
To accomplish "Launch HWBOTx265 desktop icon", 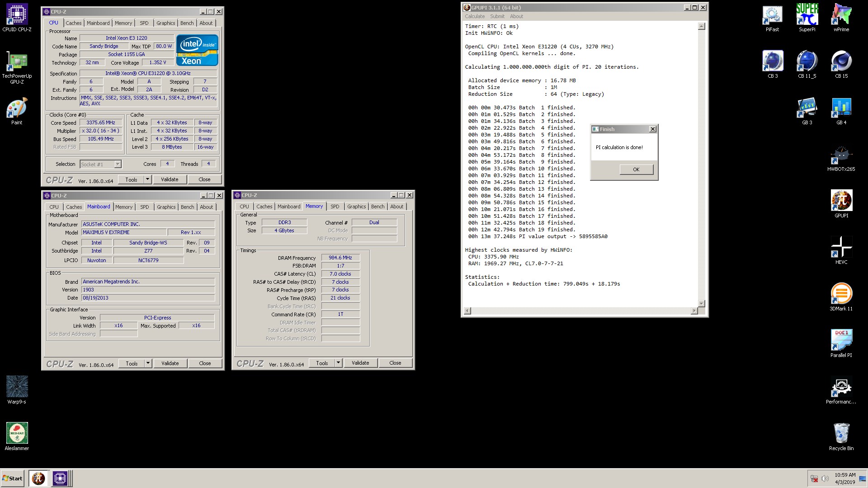I will pyautogui.click(x=841, y=158).
